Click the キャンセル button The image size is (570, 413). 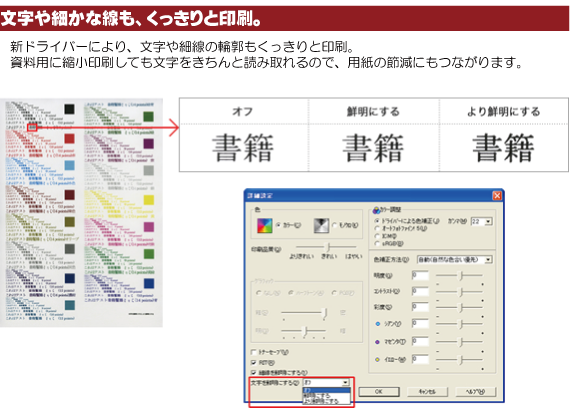coord(428,392)
